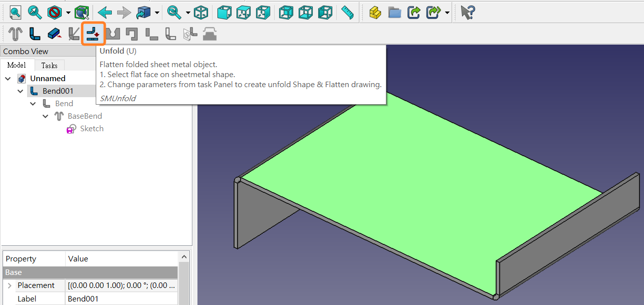Select the Measure Distance ruler icon
Screen dimensions: 644x305
(347, 13)
